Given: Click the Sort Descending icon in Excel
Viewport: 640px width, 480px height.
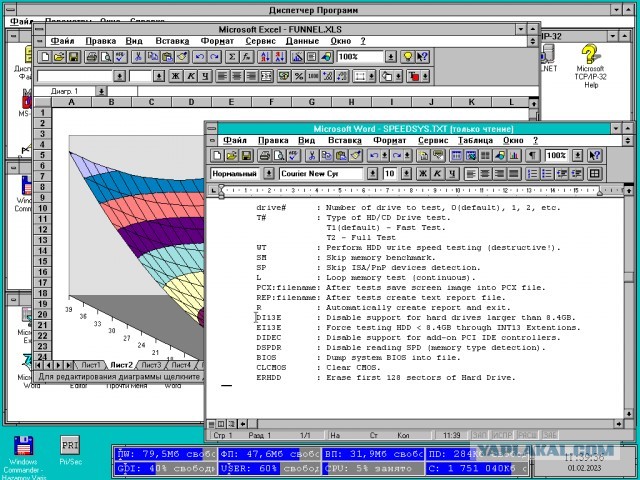Looking at the screenshot, I should coord(280,57).
